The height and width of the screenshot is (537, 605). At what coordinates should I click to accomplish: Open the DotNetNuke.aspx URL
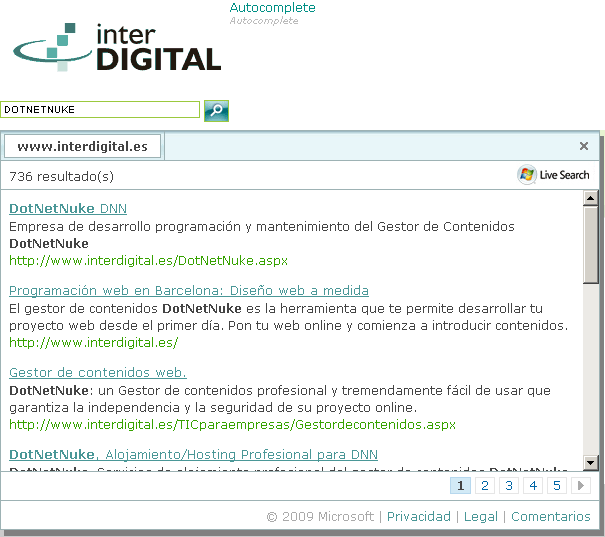pyautogui.click(x=149, y=261)
